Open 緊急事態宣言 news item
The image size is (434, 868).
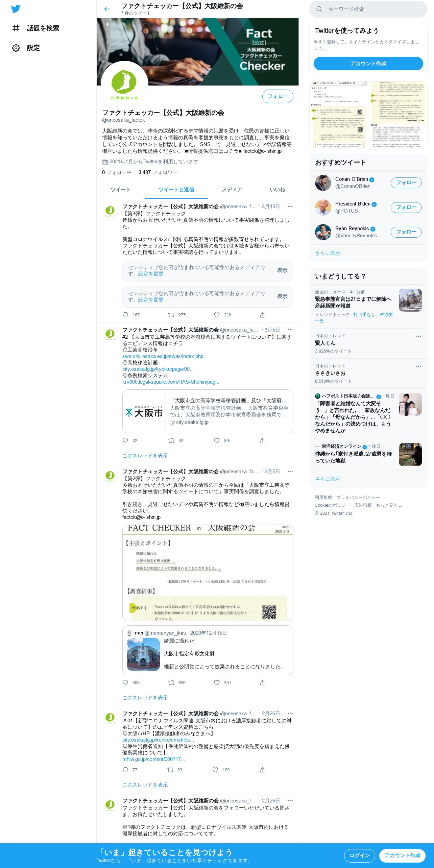(x=368, y=306)
